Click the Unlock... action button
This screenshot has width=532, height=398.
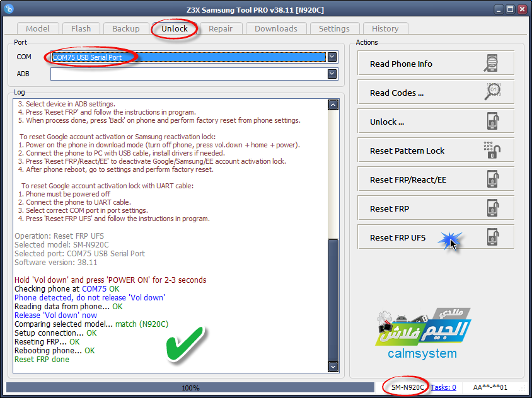coord(436,121)
